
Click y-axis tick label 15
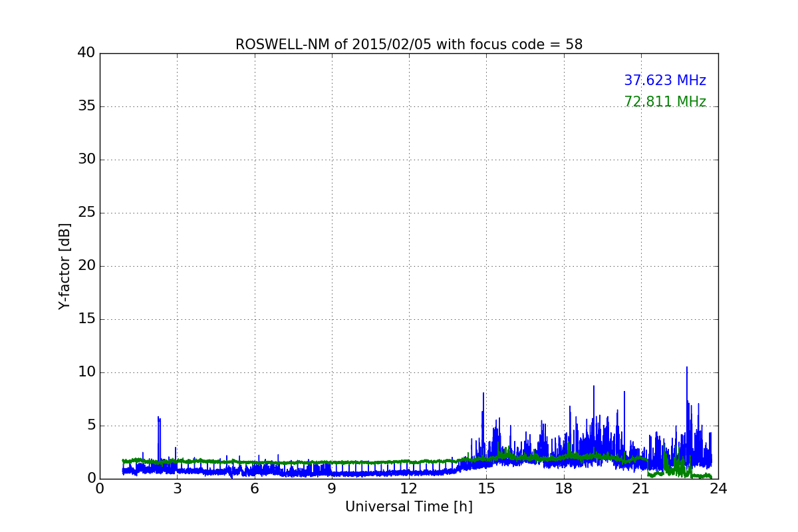coord(86,319)
